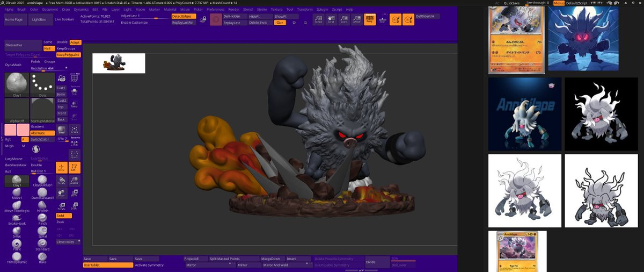This screenshot has height=272, width=644.
Task: Activate Edit mode button
Action: (74, 168)
